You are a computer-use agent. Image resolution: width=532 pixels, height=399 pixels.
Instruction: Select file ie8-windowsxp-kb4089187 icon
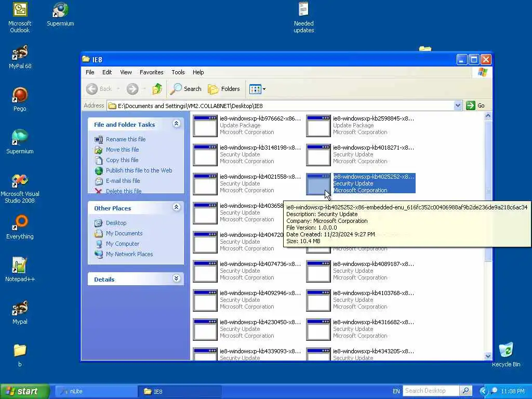pos(318,271)
